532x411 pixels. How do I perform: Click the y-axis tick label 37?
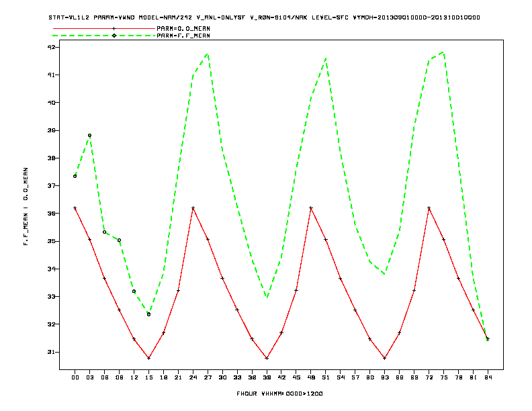tap(51, 185)
